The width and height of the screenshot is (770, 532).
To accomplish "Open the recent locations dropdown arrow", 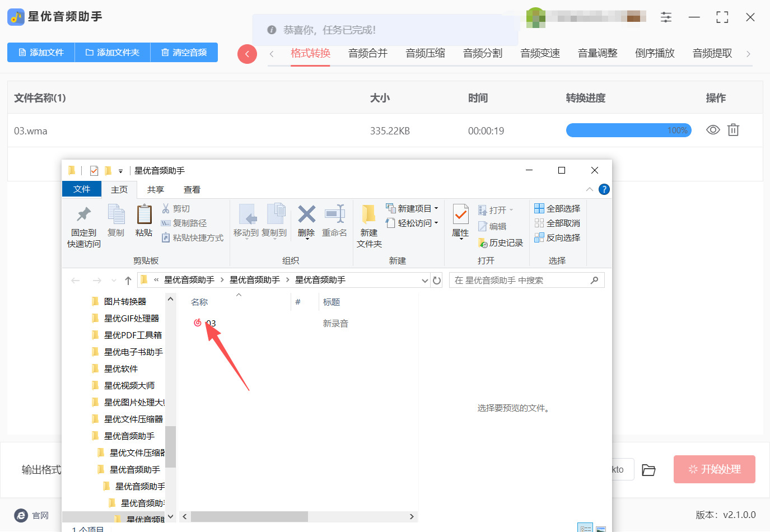I will (x=114, y=281).
